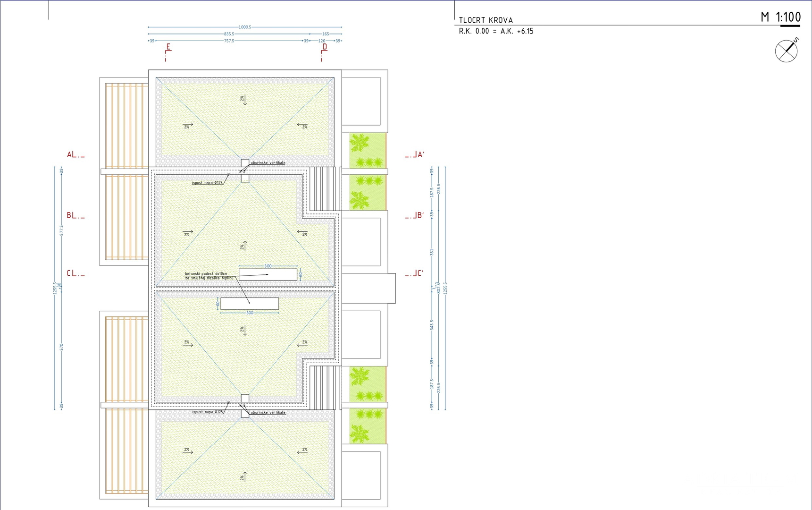Select section marker E at the top

click(168, 48)
